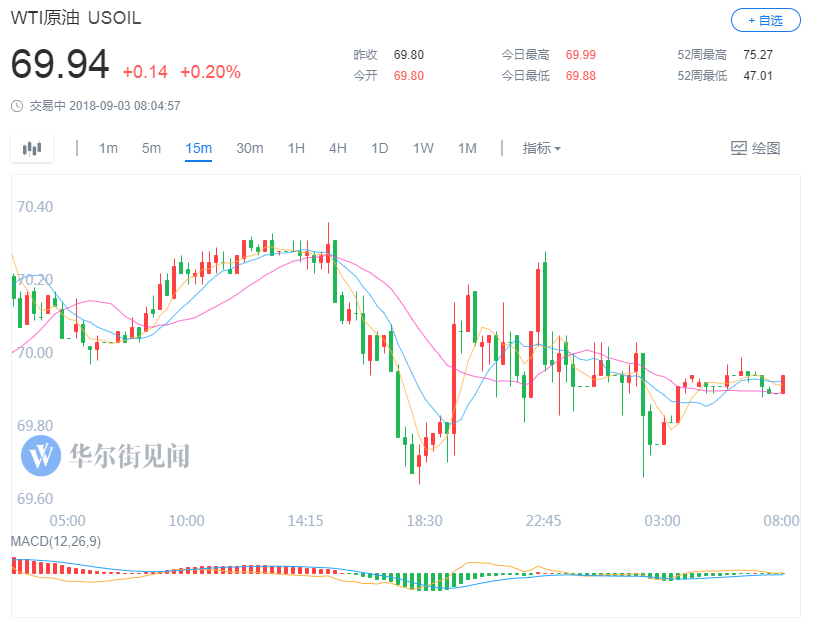Open the 绘图 drawing tools
The width and height of the screenshot is (814, 629).
[755, 148]
